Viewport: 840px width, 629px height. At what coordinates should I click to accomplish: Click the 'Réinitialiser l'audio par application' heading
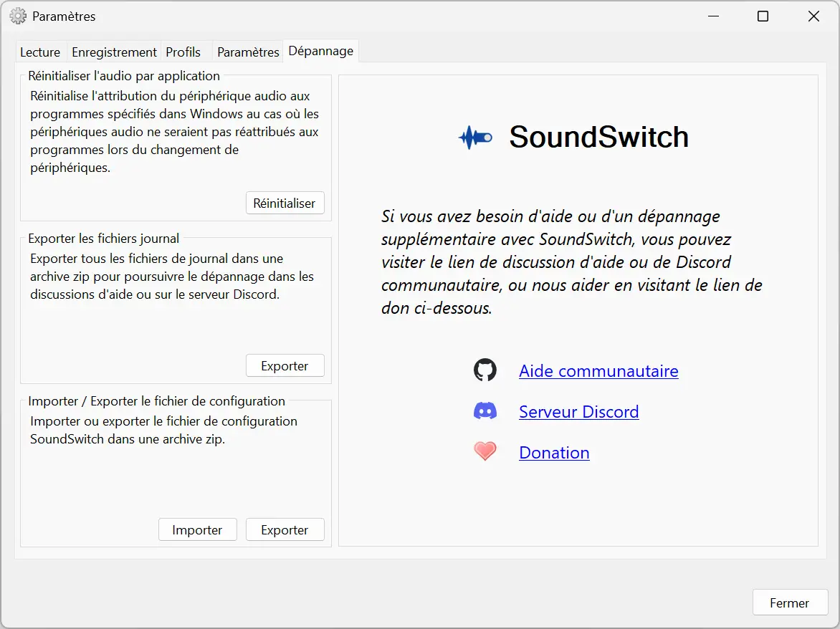pos(124,75)
